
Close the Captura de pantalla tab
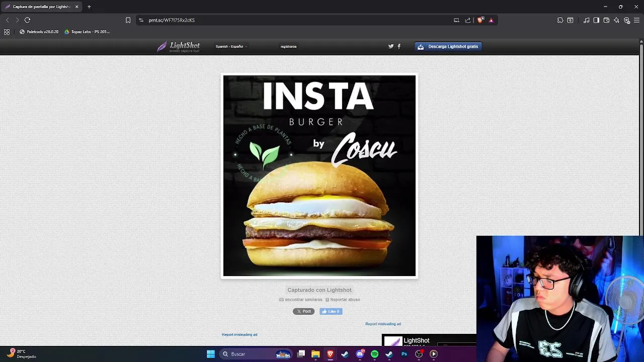tap(76, 7)
